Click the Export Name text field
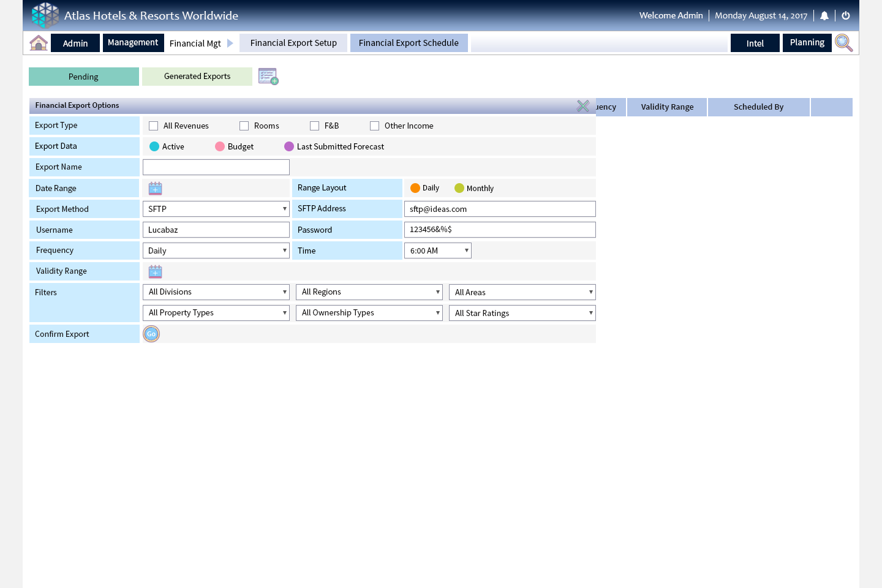The height and width of the screenshot is (588, 882). pos(216,167)
